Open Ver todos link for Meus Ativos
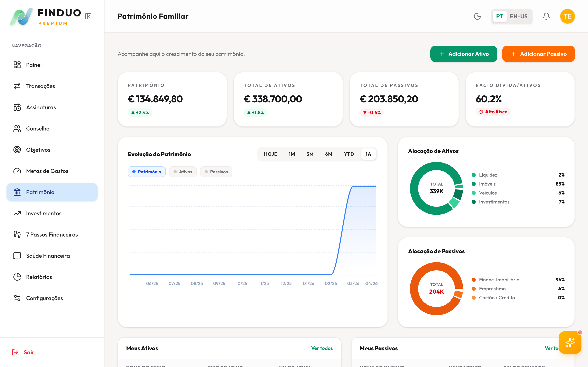 (x=322, y=348)
